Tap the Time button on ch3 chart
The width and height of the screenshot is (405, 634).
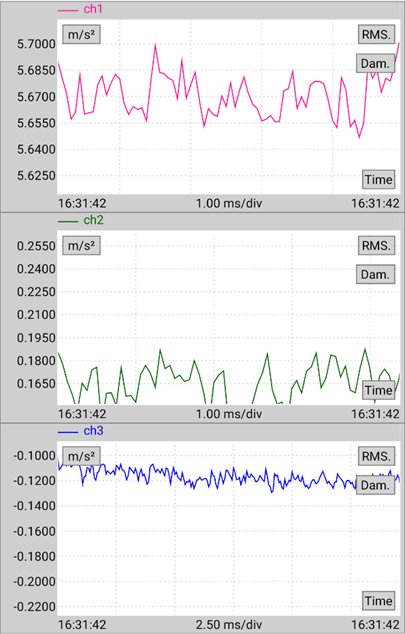coord(378,601)
